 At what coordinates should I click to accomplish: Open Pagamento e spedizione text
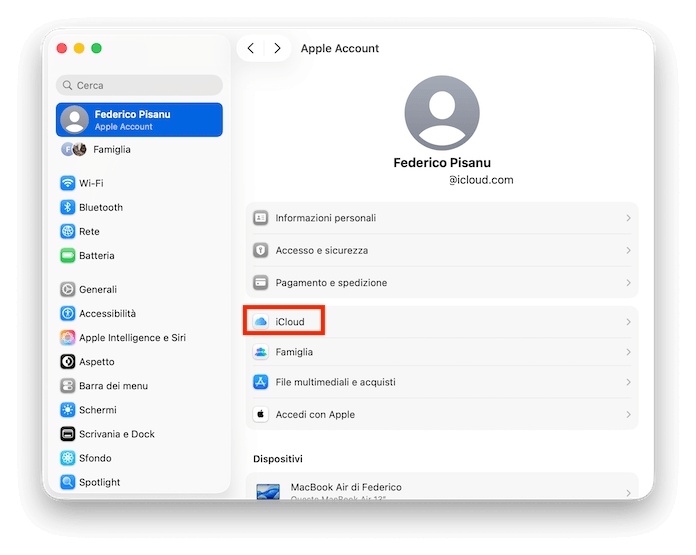tap(331, 283)
